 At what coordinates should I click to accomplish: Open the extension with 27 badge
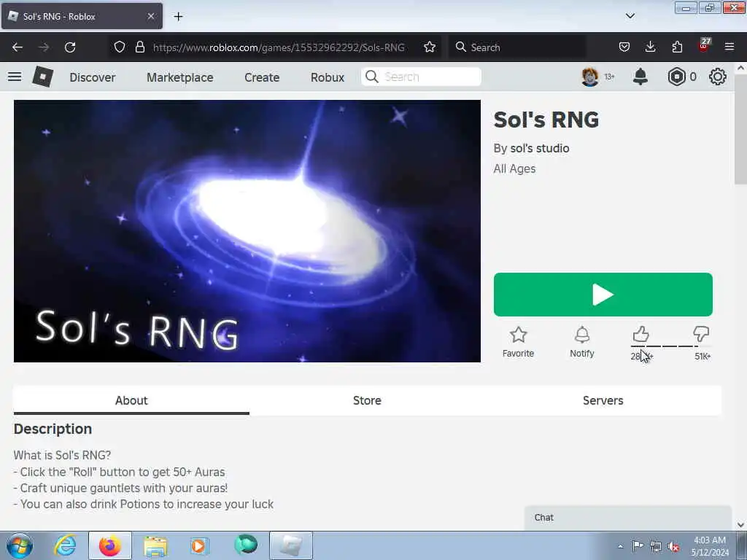tap(704, 46)
